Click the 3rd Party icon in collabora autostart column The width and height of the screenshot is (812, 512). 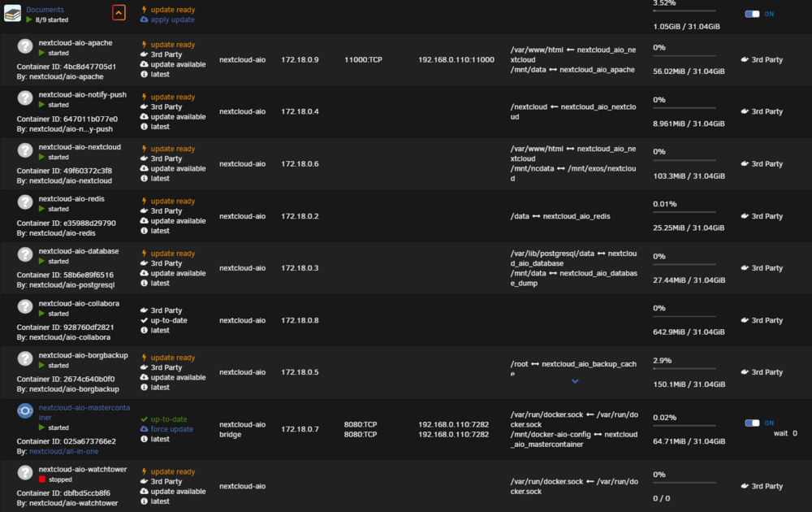tap(745, 320)
